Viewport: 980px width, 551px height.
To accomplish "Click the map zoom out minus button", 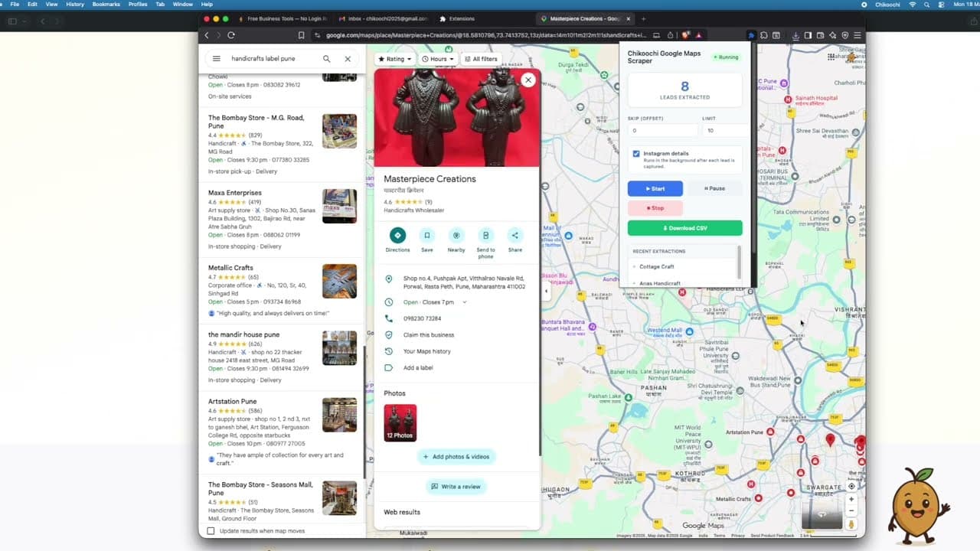I will coord(851,511).
